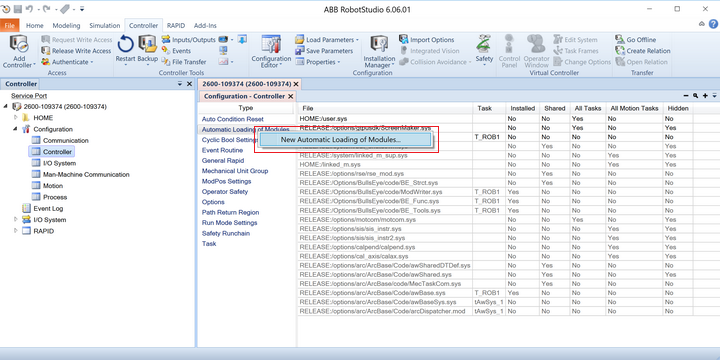
Task: Open the Controller pane options dropdown arrow
Action: [180, 84]
